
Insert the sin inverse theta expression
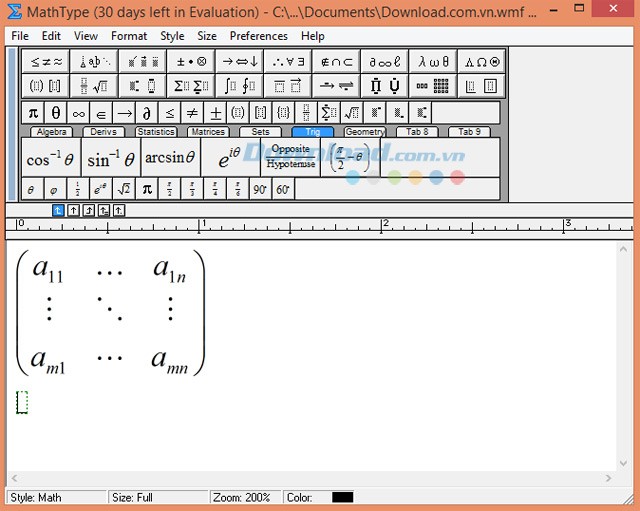coord(111,158)
